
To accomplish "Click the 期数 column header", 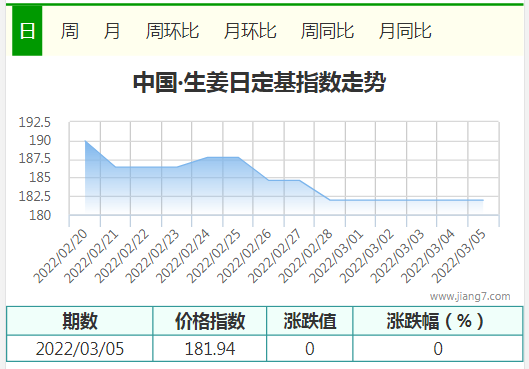I will 80,321.
